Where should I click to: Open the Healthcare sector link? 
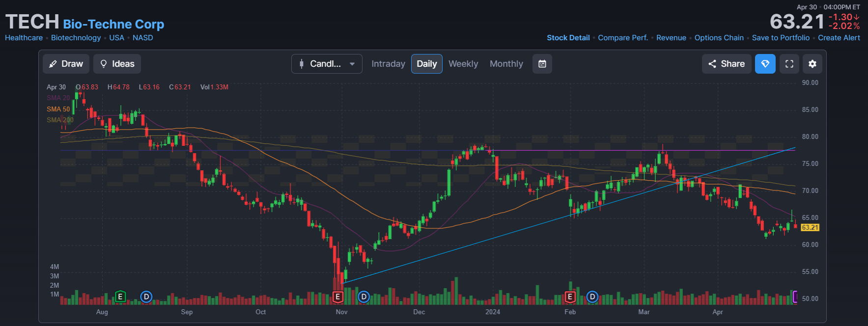click(x=24, y=38)
